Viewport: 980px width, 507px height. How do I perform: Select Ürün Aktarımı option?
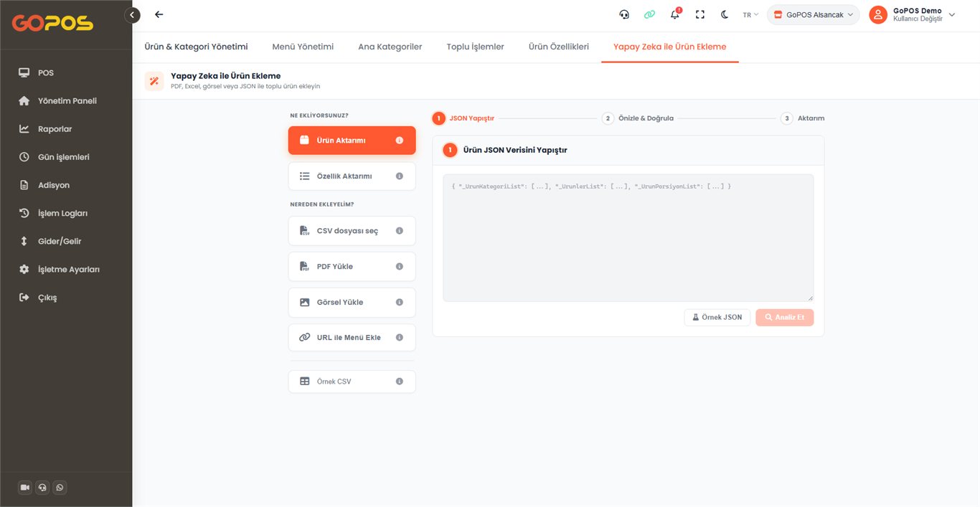352,141
